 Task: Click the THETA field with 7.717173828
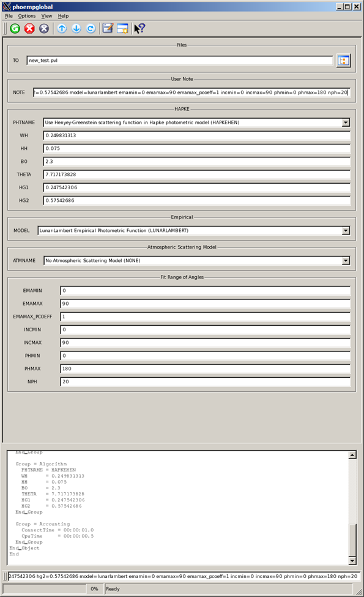click(196, 175)
